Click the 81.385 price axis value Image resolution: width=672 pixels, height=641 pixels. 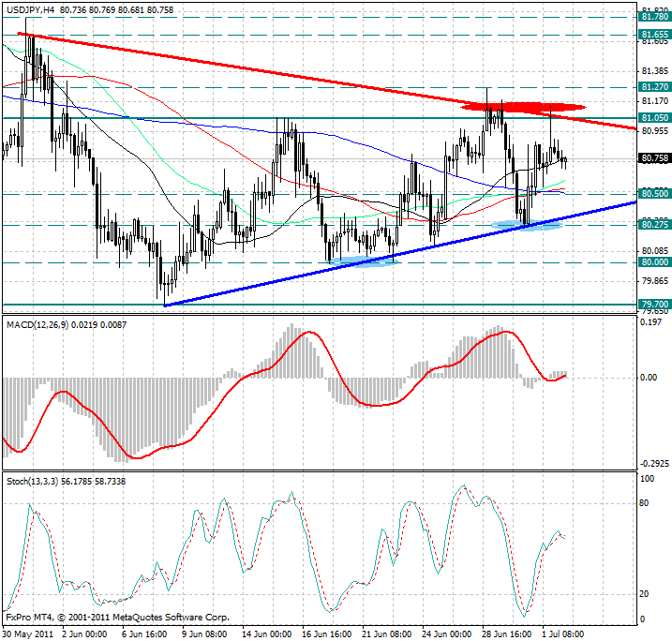click(655, 71)
